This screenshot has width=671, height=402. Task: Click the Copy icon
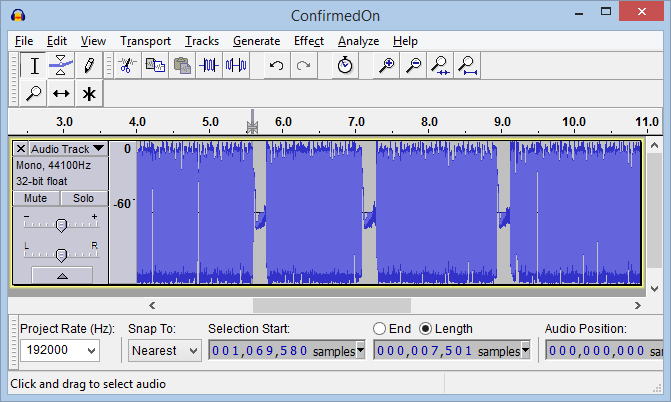click(155, 66)
